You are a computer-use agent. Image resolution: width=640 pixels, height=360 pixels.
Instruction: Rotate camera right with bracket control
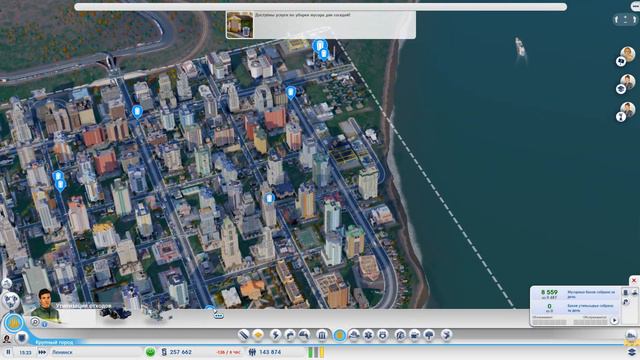coord(634,19)
